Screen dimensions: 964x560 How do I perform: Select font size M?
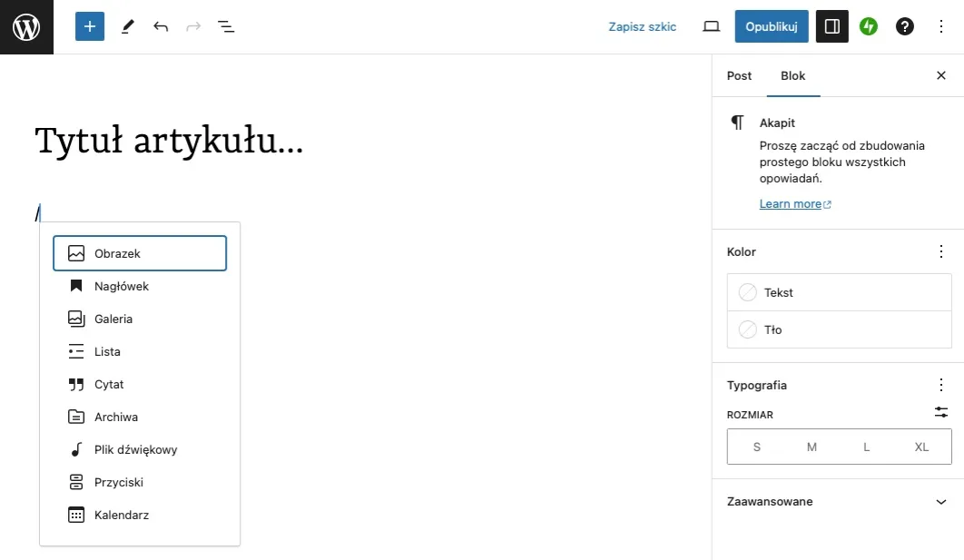click(x=812, y=447)
